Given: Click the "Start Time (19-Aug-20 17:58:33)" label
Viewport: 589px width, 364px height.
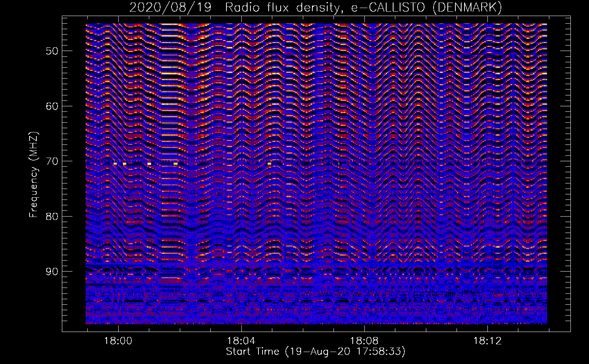Looking at the screenshot, I should pos(316,352).
